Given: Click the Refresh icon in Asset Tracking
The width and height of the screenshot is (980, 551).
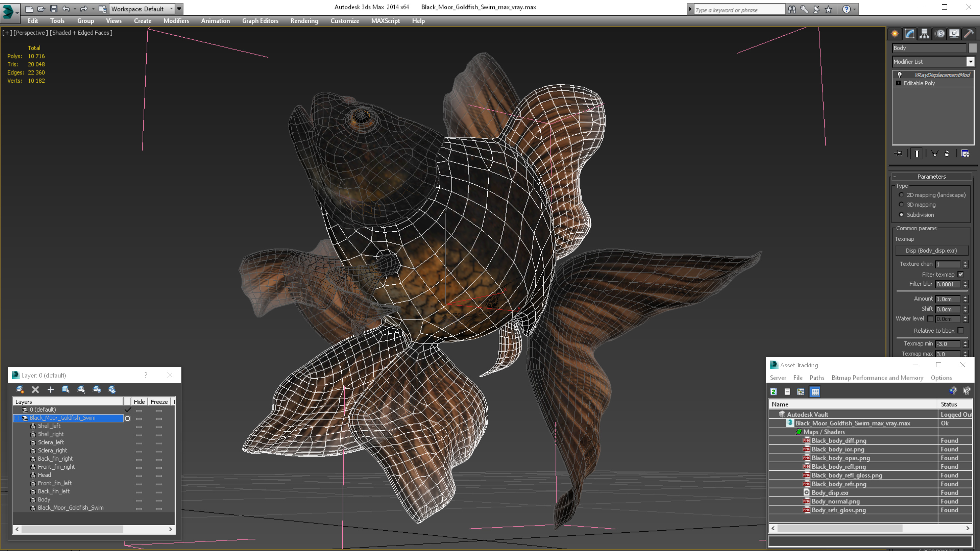Looking at the screenshot, I should (773, 392).
